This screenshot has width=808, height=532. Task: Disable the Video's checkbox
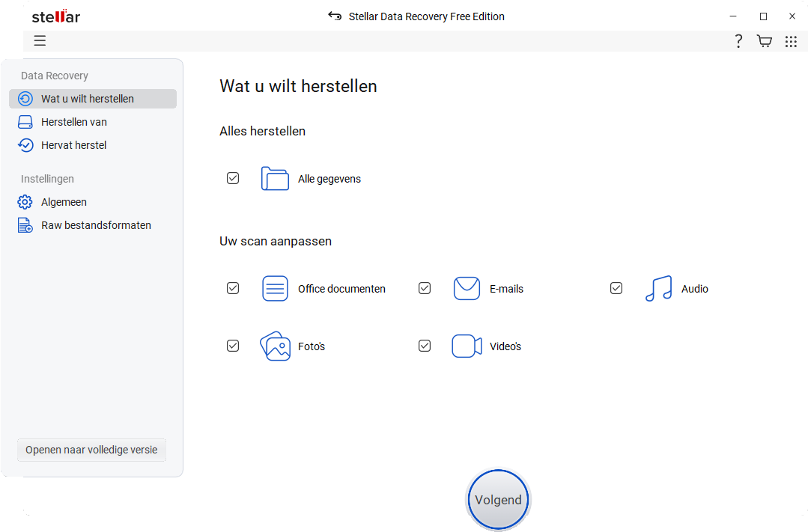coord(425,346)
